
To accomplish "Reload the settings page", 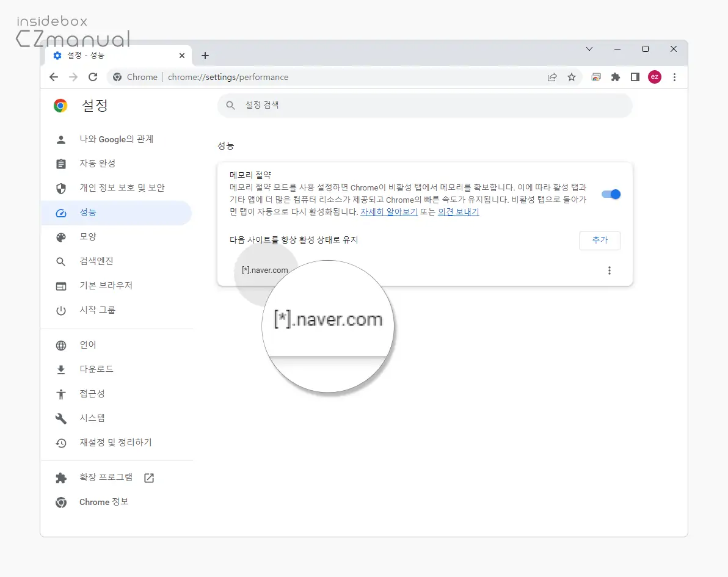I will tap(93, 77).
